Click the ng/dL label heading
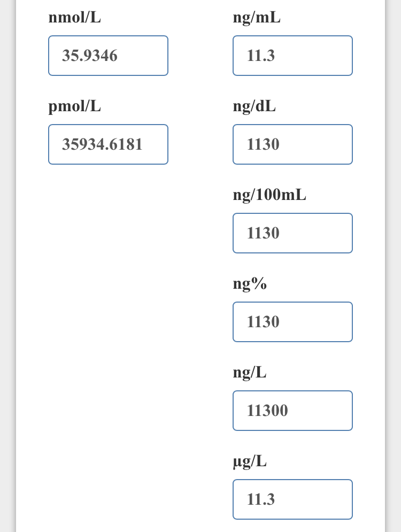Image resolution: width=401 pixels, height=532 pixels. tap(254, 106)
